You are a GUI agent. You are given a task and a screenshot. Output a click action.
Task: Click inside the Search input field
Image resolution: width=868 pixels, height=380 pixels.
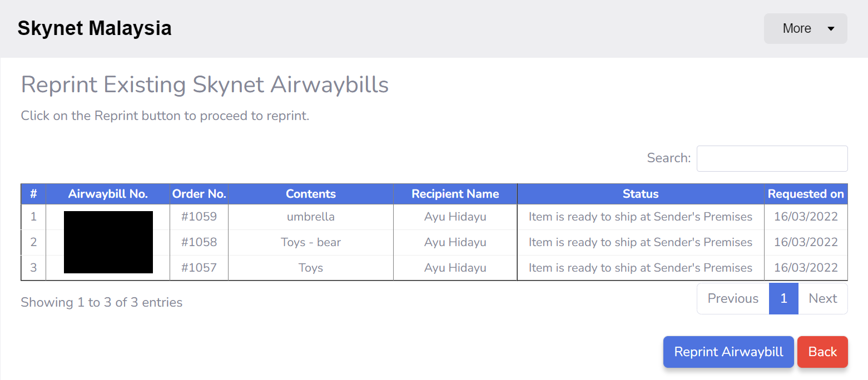(772, 159)
